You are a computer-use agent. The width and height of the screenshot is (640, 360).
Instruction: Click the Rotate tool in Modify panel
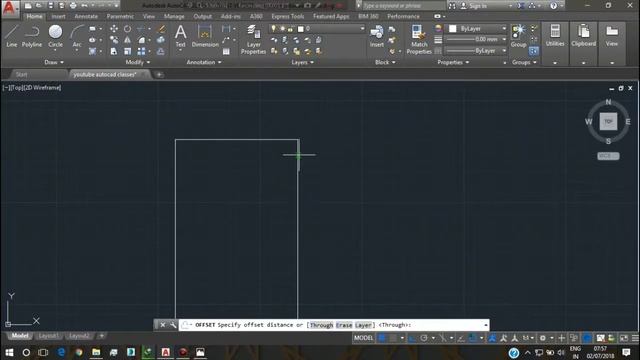point(127,29)
